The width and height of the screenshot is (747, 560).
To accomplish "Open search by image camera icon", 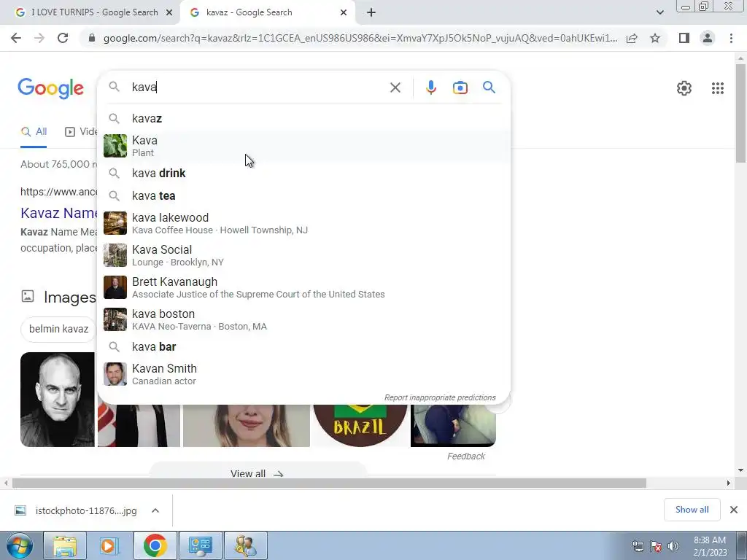I will tap(460, 87).
